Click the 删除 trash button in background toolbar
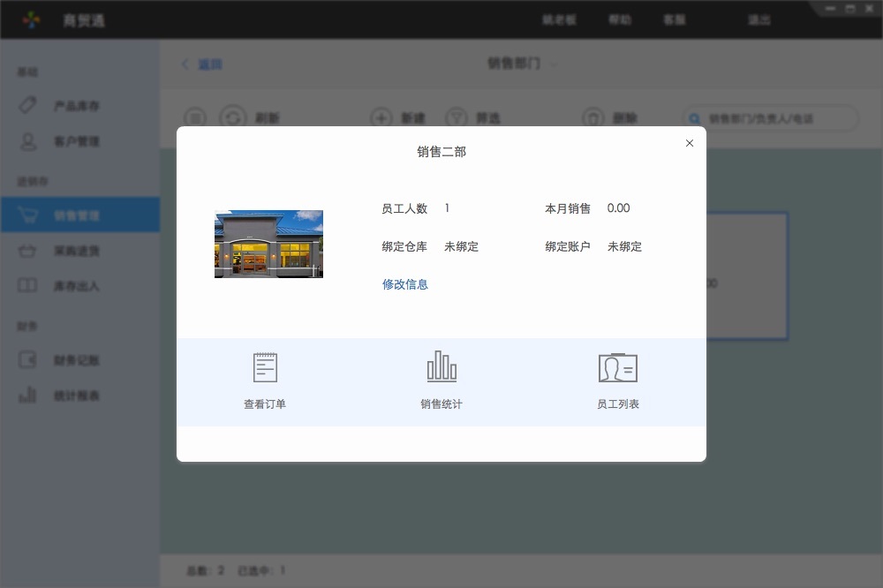Screen dimensions: 883x588 pyautogui.click(x=609, y=117)
